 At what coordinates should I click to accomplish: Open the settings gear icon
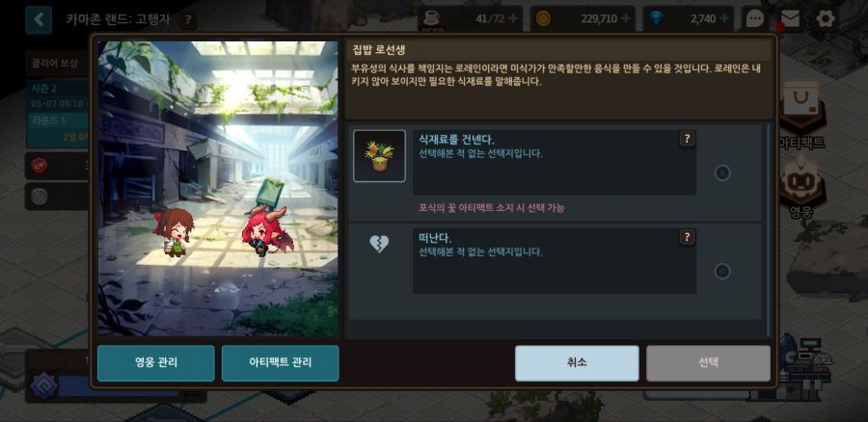click(x=826, y=19)
